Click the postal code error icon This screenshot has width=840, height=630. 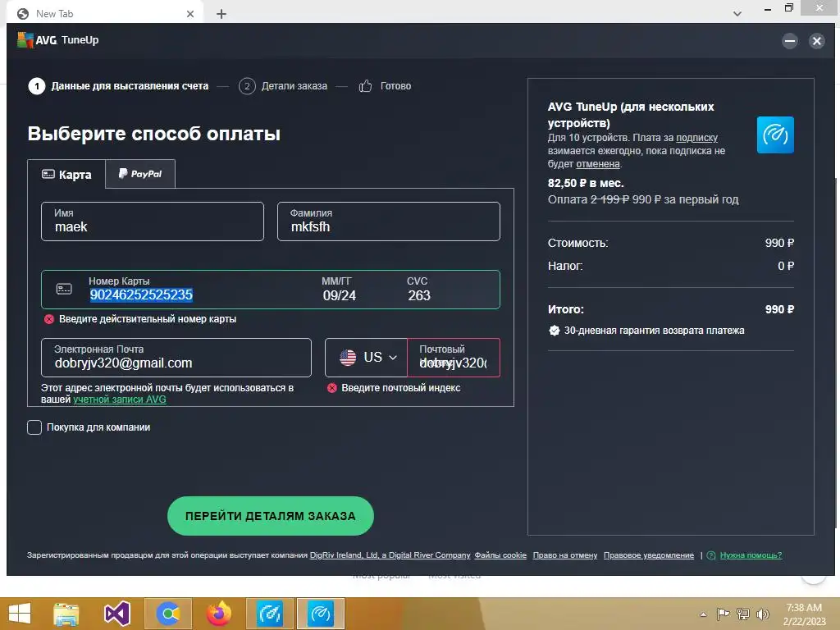[x=332, y=388]
